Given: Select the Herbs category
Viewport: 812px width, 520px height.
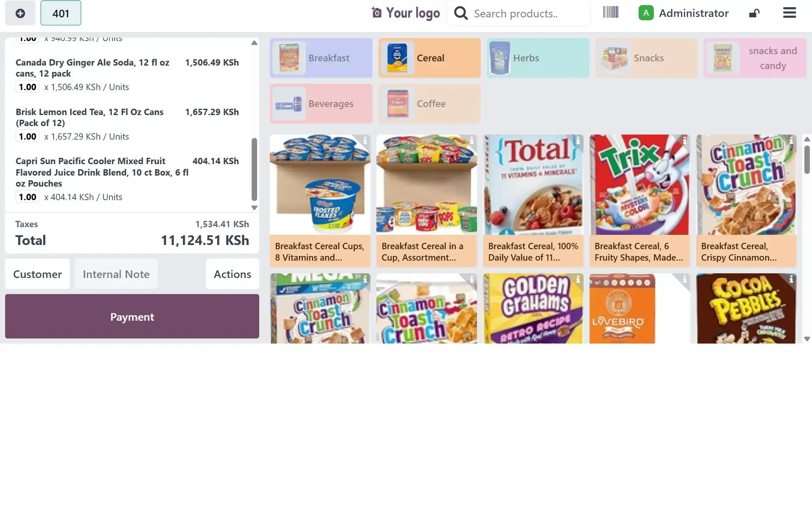Looking at the screenshot, I should 538,58.
